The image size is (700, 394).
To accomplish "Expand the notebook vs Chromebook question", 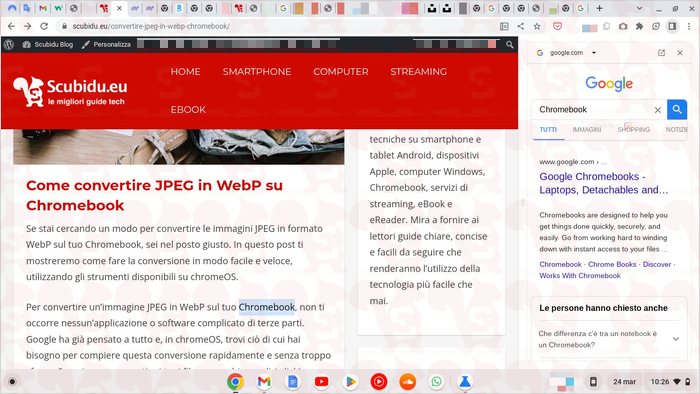I will [x=608, y=339].
